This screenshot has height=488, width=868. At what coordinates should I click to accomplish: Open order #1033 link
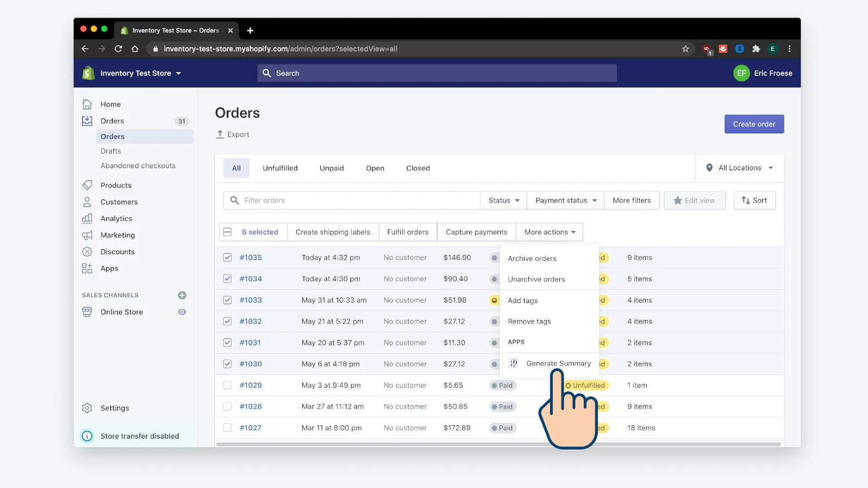pos(251,300)
